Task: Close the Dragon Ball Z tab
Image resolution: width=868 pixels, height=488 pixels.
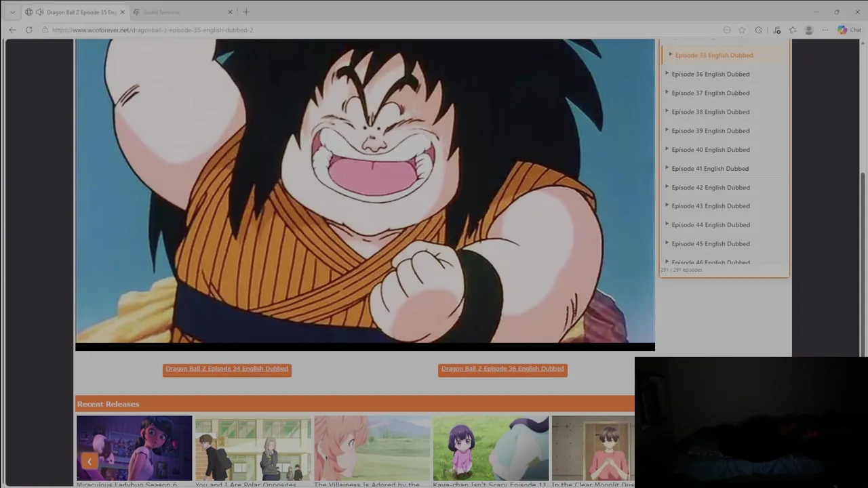Action: 122,12
